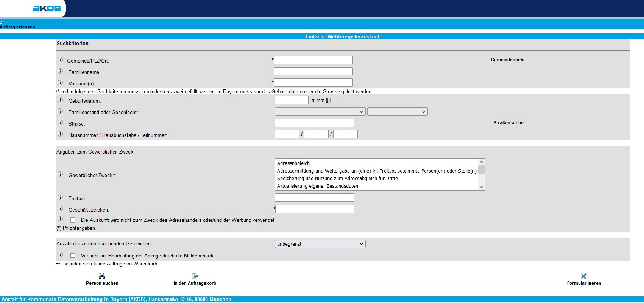This screenshot has width=644, height=303.
Task: Open the Straßensuche link
Action: click(x=508, y=123)
